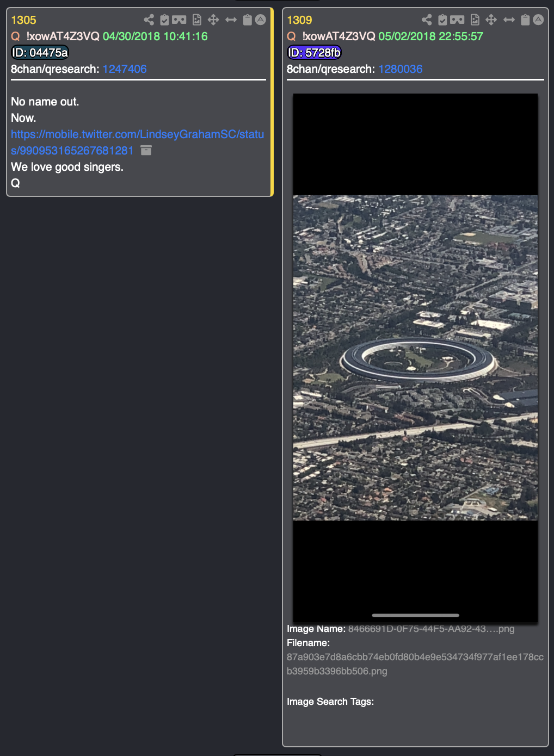This screenshot has height=756, width=554.
Task: Click the four-way move arrows on post 1305
Action: tap(213, 20)
